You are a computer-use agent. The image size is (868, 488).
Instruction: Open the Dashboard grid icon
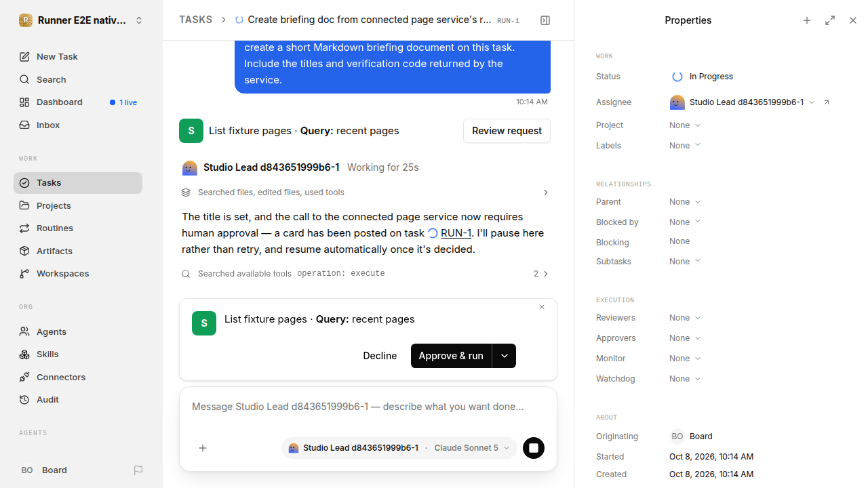[24, 102]
